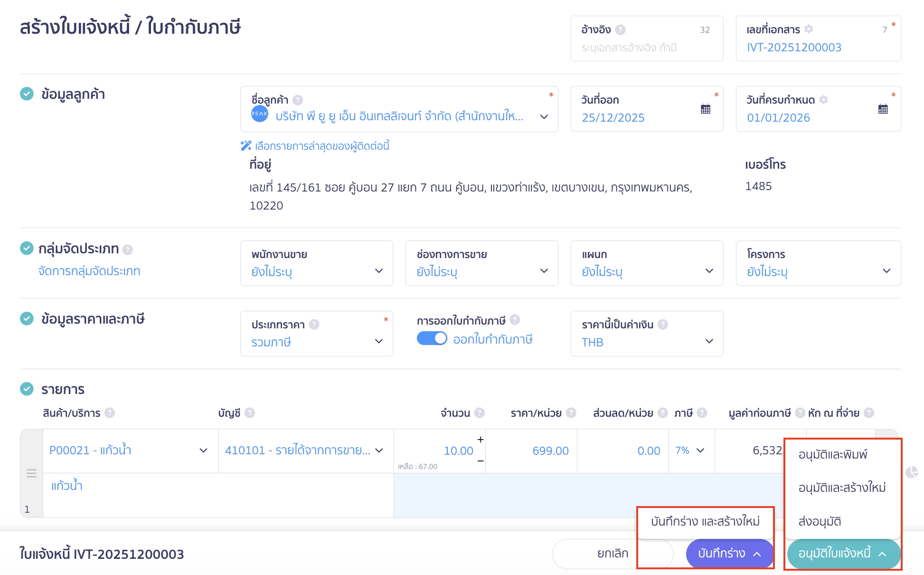Click gear icon next to เลขที่เอกสาร

(x=809, y=29)
